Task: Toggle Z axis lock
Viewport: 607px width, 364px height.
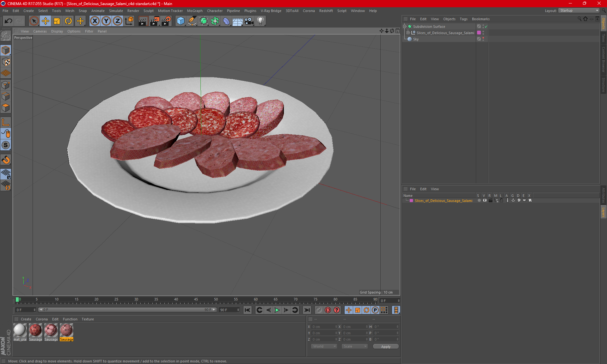Action: point(118,21)
